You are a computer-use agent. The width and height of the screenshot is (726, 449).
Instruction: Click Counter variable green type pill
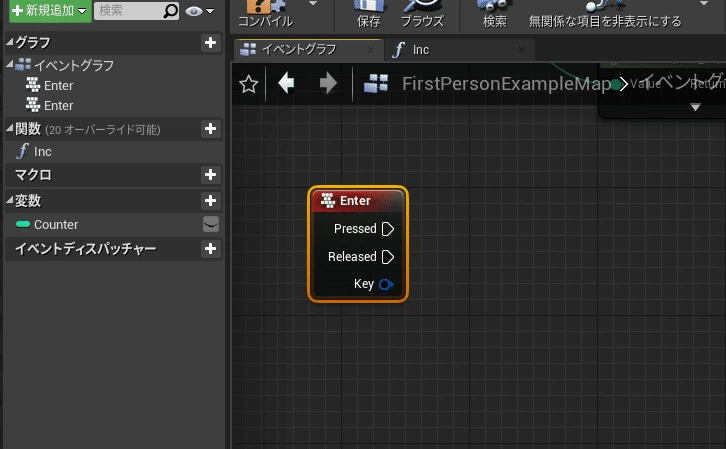coord(23,224)
